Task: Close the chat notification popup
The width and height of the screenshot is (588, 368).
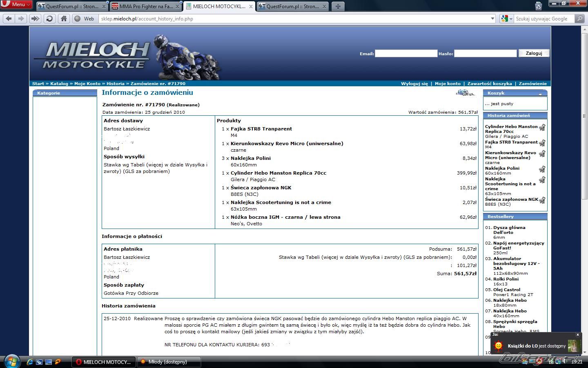Action: pos(577,334)
